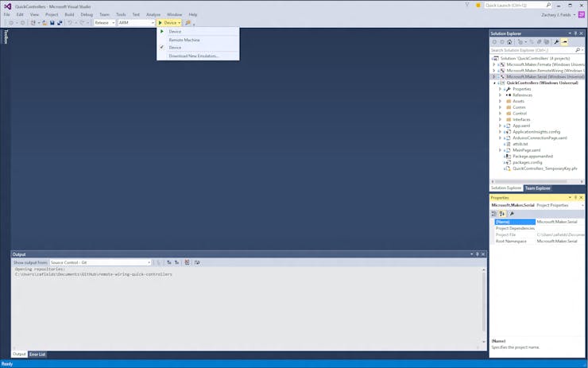
Task: Expand the MainPage.xaml node
Action: [500, 150]
